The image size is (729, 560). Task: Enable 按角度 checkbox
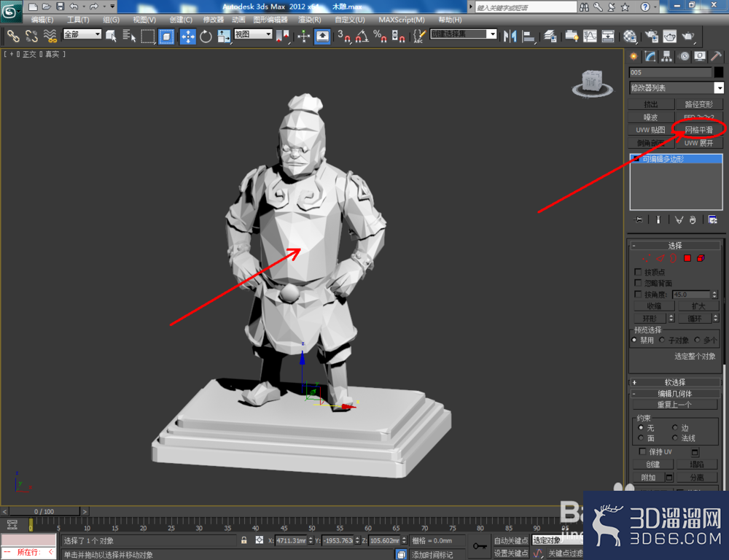(x=638, y=294)
